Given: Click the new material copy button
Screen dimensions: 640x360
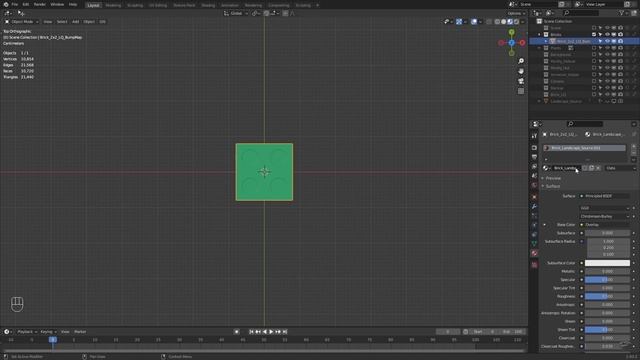Looking at the screenshot, I should pos(591,168).
